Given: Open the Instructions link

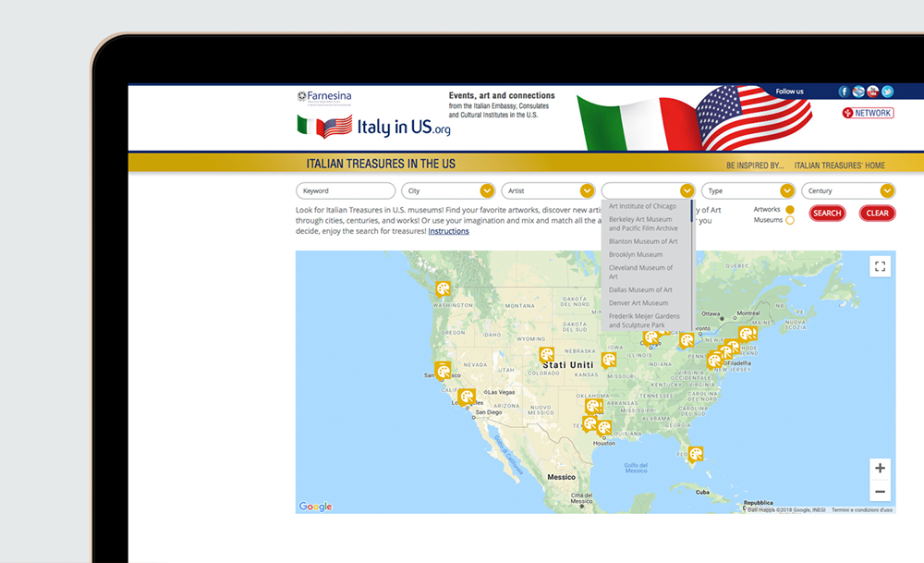Looking at the screenshot, I should 448,231.
